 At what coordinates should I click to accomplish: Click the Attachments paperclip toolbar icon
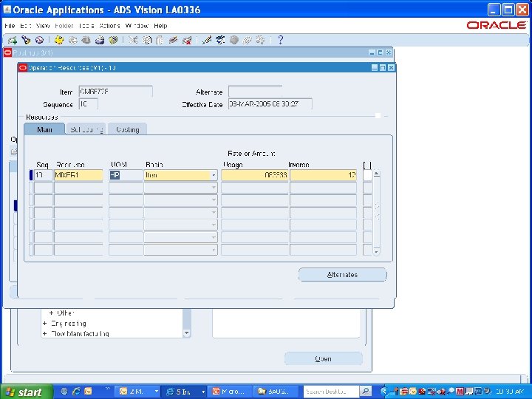click(x=248, y=41)
